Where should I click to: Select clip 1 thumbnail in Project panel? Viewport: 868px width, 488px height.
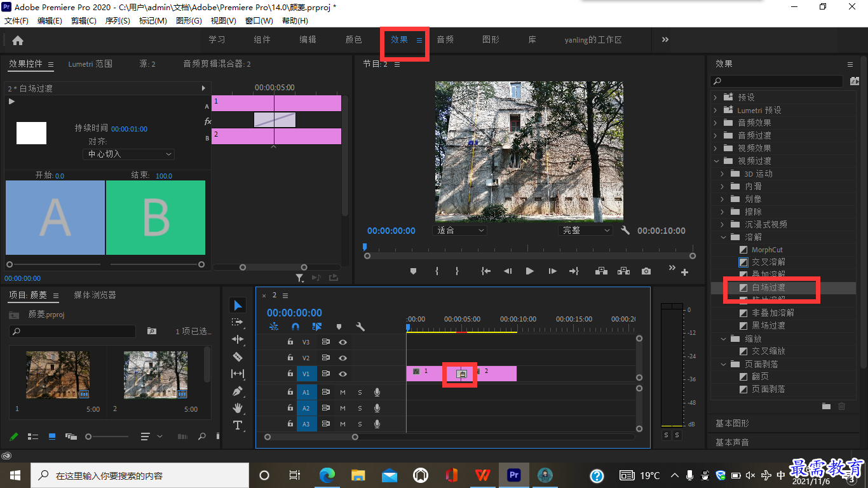tap(58, 375)
